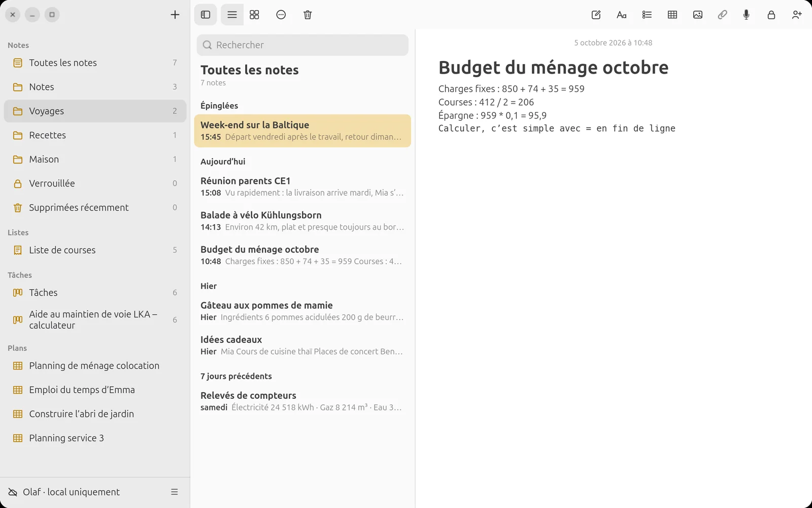Open Construire l'abri de jardin plan
Screen dimensions: 812x508
(x=95, y=414)
